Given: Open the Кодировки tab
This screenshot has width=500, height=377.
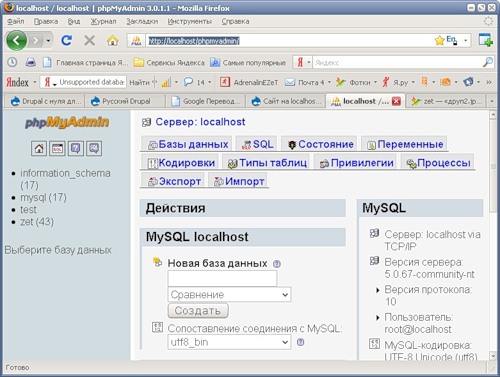Looking at the screenshot, I should 181,163.
